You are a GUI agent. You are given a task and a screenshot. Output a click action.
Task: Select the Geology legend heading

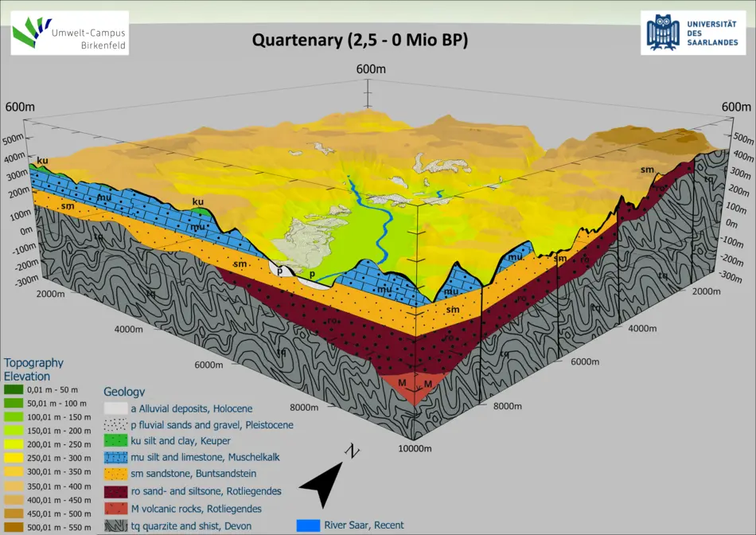tap(124, 391)
